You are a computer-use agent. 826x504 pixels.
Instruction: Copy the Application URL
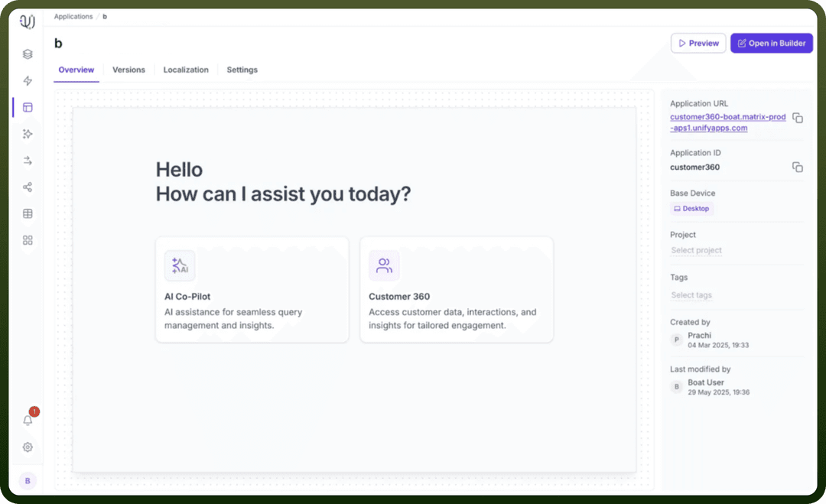798,118
